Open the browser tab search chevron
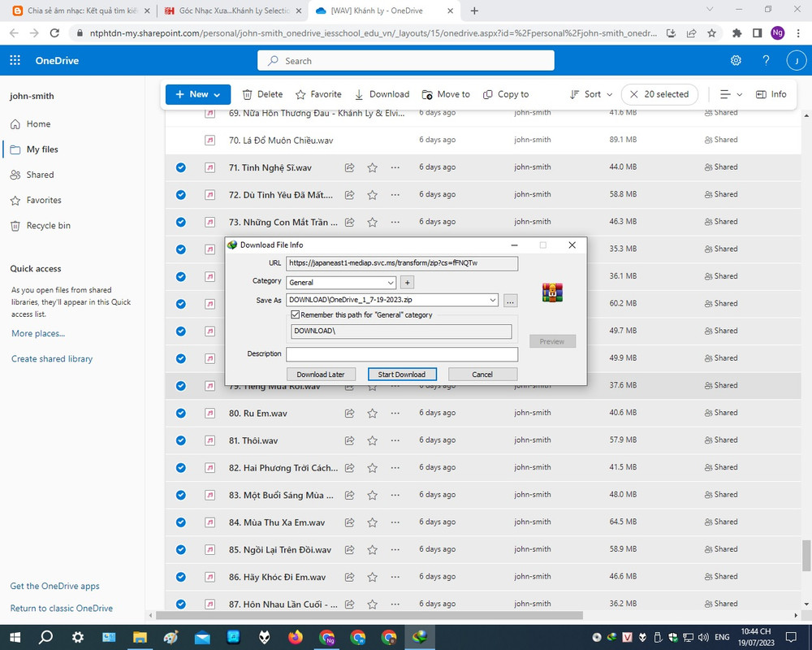 [710, 9]
